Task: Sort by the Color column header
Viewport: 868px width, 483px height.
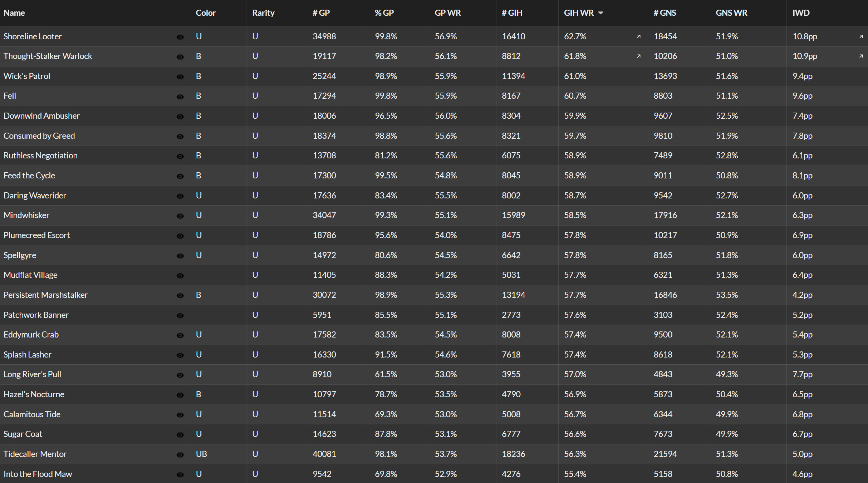Action: point(206,13)
